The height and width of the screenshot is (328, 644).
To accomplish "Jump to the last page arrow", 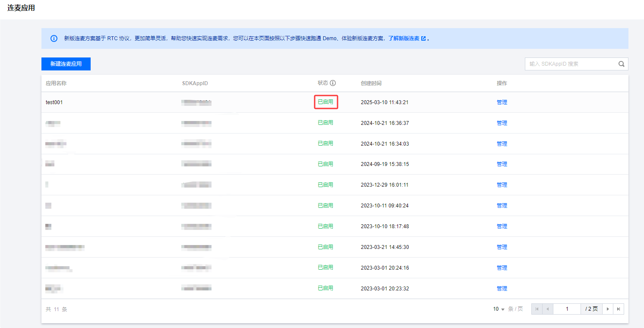I will point(619,309).
